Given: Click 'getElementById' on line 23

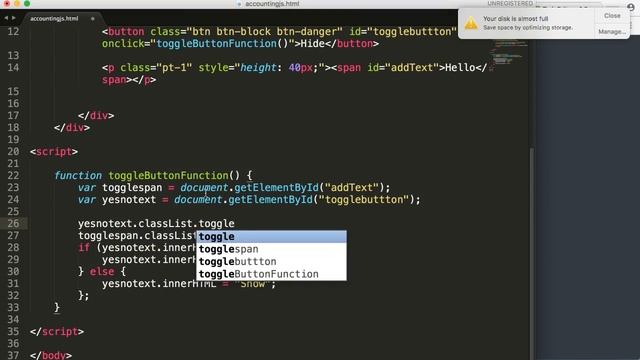Looking at the screenshot, I should coord(276,188).
